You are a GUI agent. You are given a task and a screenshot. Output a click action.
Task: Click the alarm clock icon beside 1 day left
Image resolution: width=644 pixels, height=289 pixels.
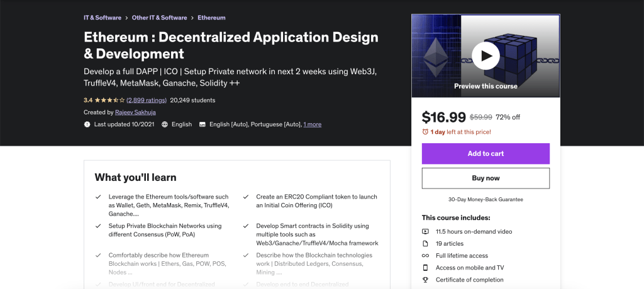pyautogui.click(x=425, y=132)
